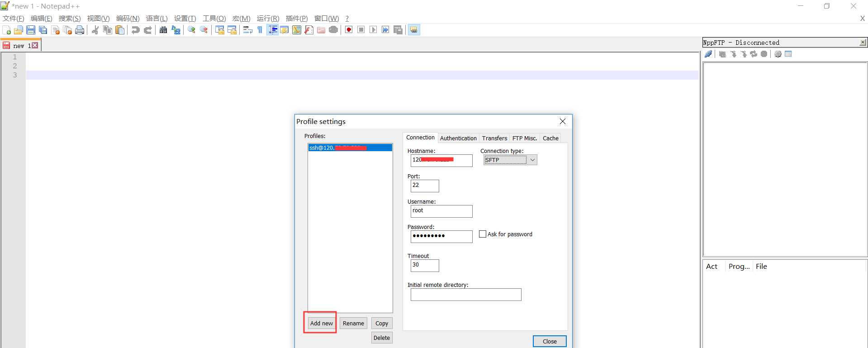Click the Username field showing root

point(441,211)
